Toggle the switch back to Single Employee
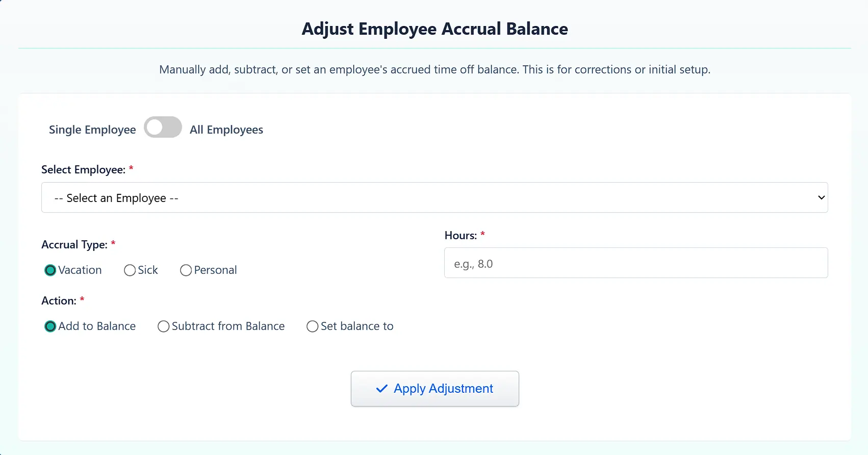The height and width of the screenshot is (455, 868). (x=163, y=127)
